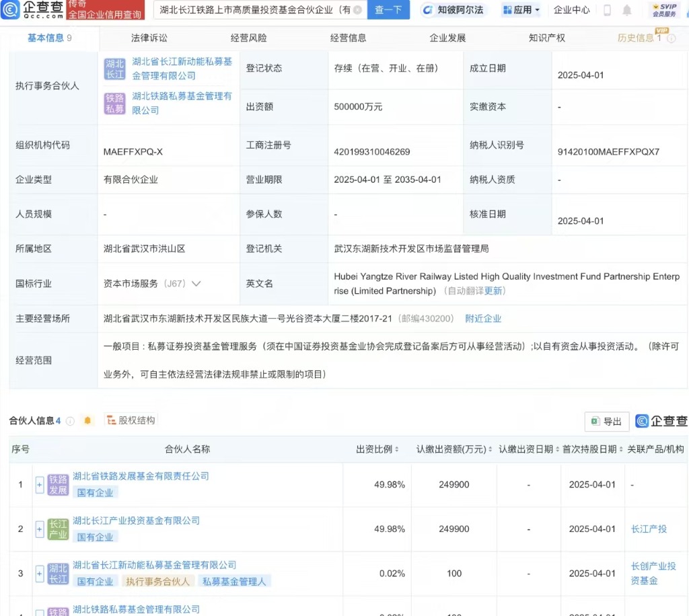Expand the 资本市场服务 (J67) industry chevron
689x616 pixels.
[196, 284]
